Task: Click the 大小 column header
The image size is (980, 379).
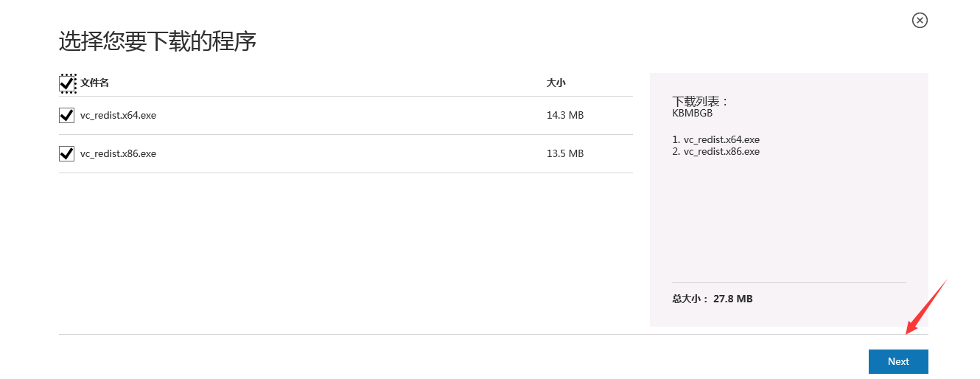Action: pyautogui.click(x=556, y=83)
